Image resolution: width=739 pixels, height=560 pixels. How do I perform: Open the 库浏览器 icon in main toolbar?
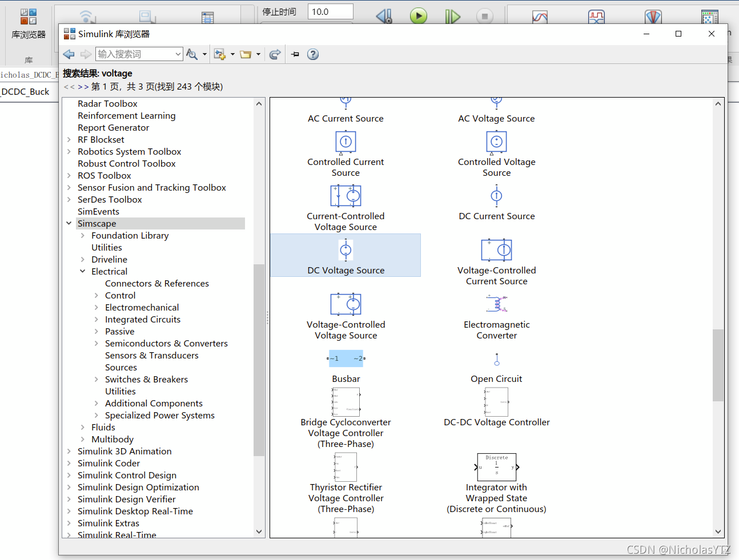[x=29, y=24]
